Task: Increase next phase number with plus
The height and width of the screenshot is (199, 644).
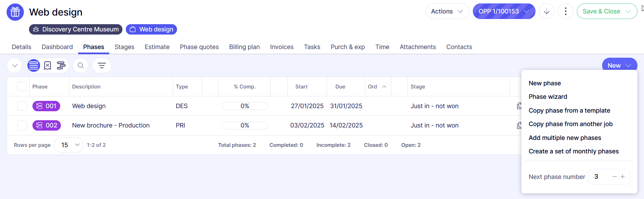Action: 623,177
